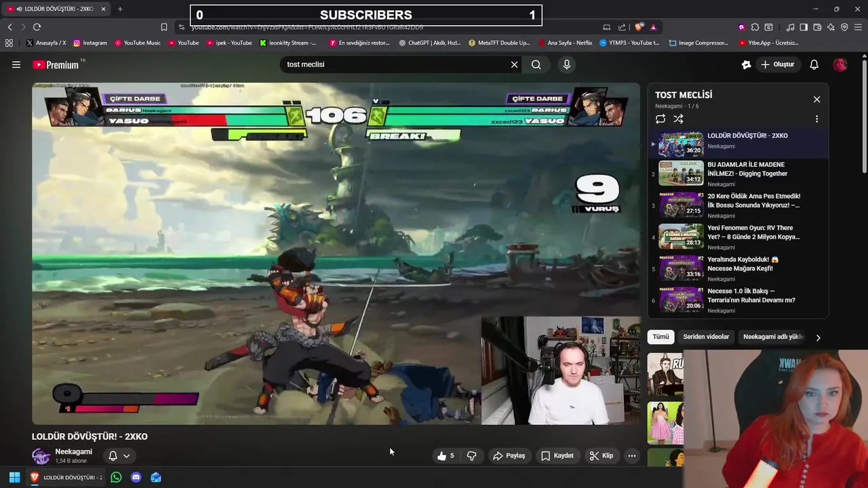Open the Neekagami channel name link

pos(73,451)
